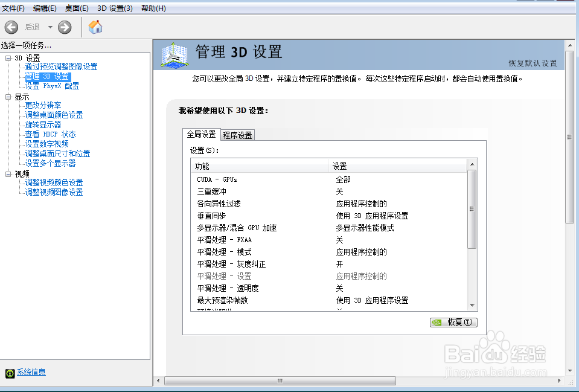The width and height of the screenshot is (579, 392).
Task: Click the horizontal scrollbar right arrow
Action: pyautogui.click(x=559, y=381)
